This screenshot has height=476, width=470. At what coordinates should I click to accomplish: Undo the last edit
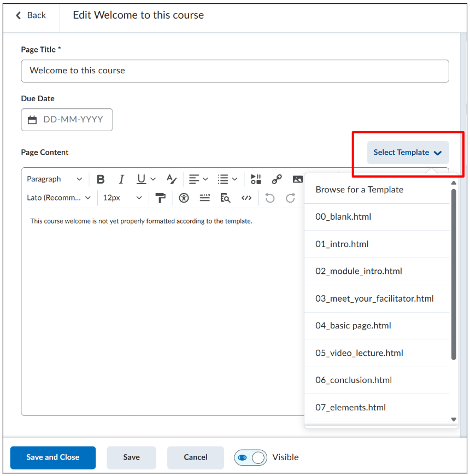pos(269,198)
